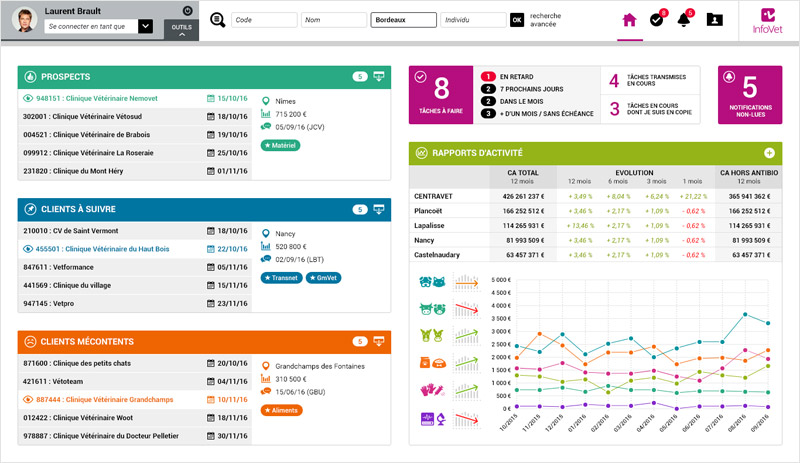Click the teal peak data point at 08/2016
This screenshot has height=463, width=800.
pyautogui.click(x=745, y=314)
